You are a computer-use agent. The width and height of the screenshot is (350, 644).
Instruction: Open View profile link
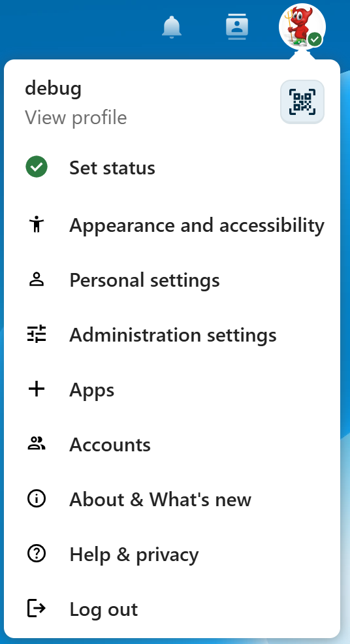click(76, 118)
